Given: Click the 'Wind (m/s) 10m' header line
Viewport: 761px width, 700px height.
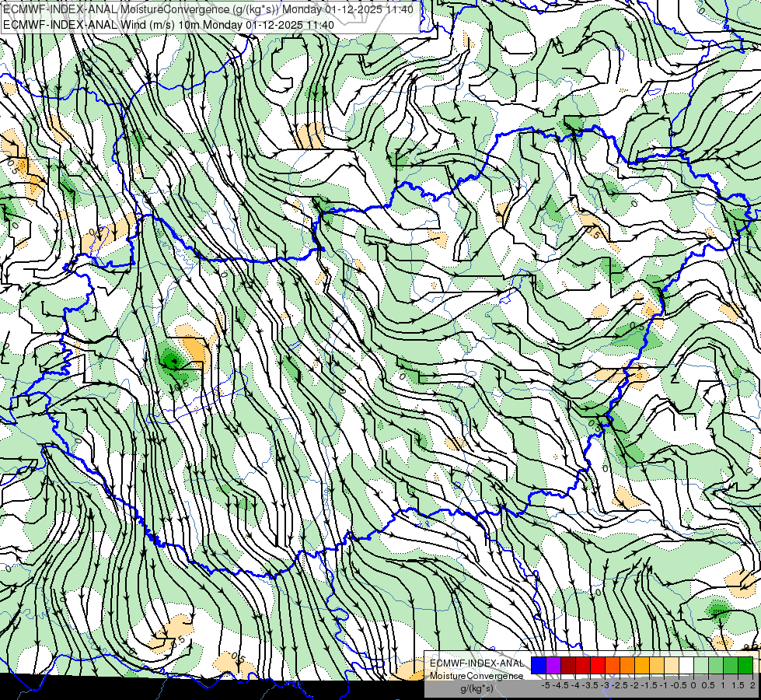Looking at the screenshot, I should click(x=169, y=25).
